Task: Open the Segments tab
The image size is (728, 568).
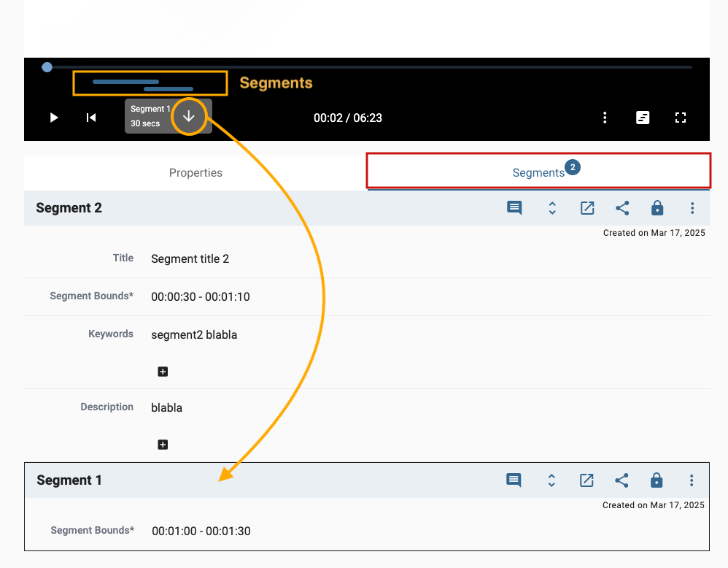Action: (x=538, y=173)
